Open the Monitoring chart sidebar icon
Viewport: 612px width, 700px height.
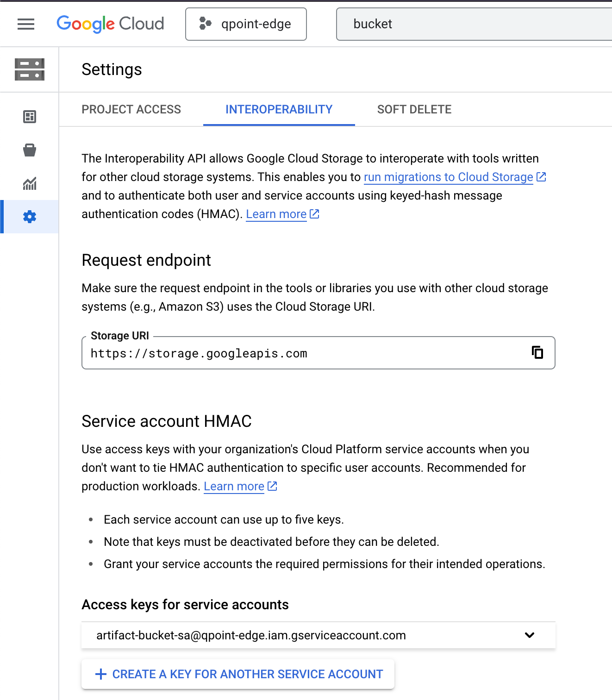pyautogui.click(x=30, y=183)
